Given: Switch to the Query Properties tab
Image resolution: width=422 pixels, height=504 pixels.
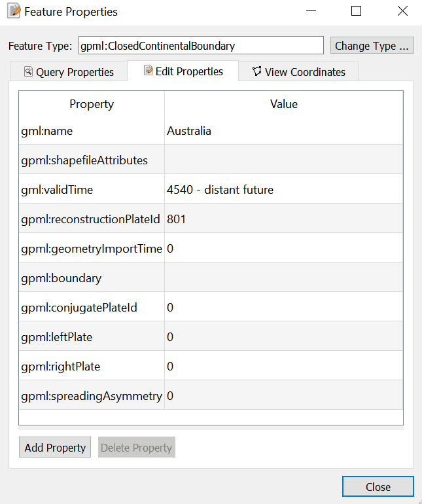Looking at the screenshot, I should (x=68, y=72).
